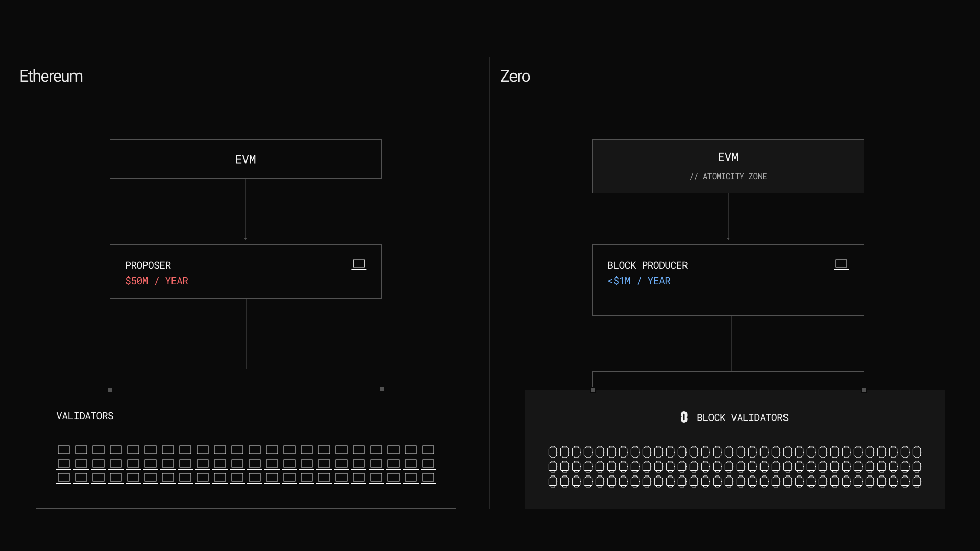The width and height of the screenshot is (980, 551).
Task: Click the Zero EVM atomicity zone box
Action: tap(728, 166)
